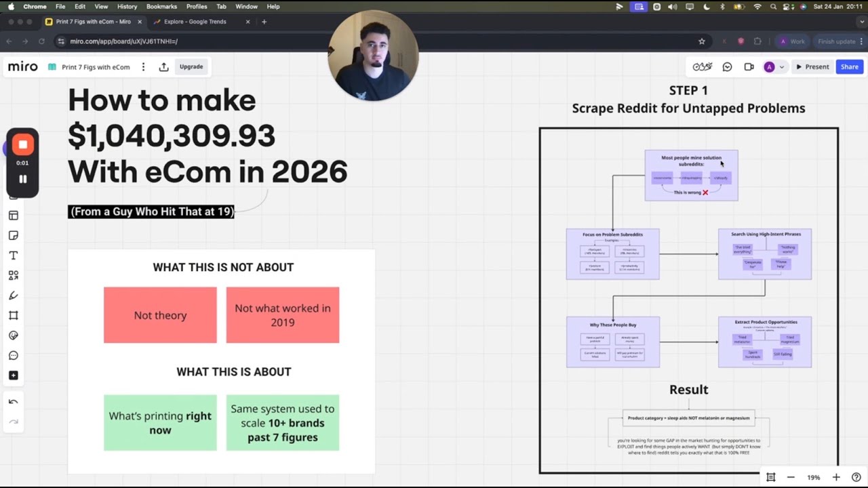
Task: Click the Focus on Problem Subreddits box
Action: click(612, 254)
